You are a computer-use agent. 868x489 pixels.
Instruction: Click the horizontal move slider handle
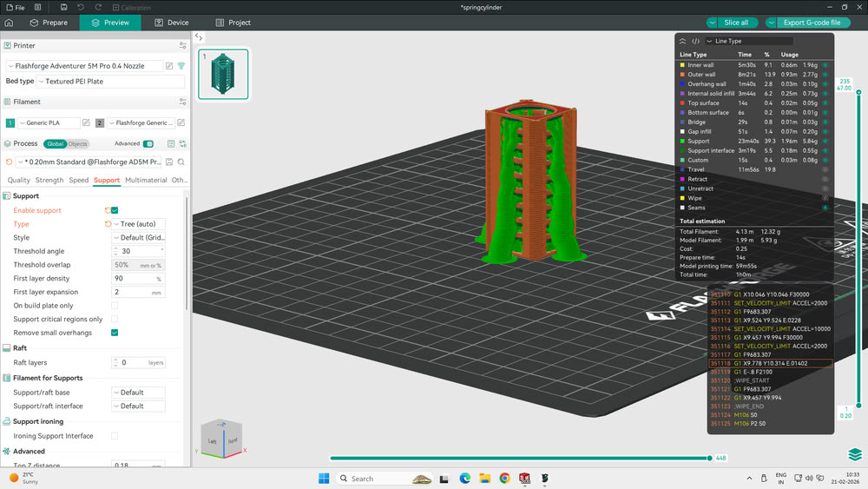(710, 458)
